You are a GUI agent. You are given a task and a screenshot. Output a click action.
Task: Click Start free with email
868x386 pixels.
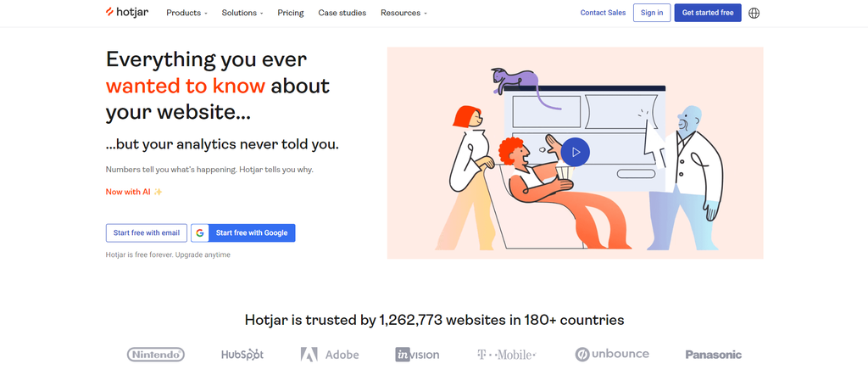click(146, 233)
